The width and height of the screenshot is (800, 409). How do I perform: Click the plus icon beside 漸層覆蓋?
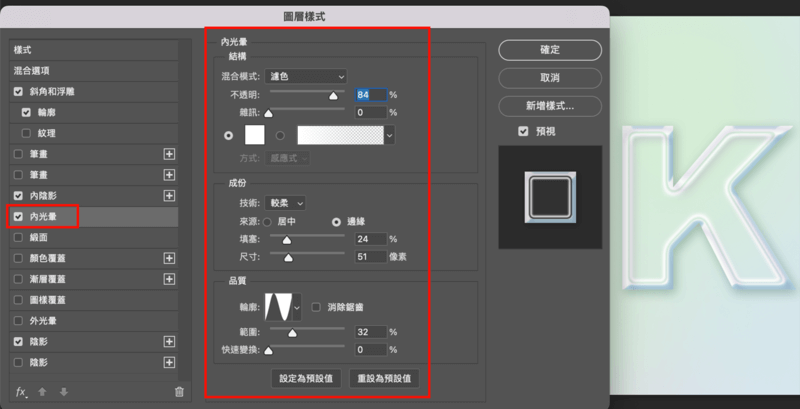[x=169, y=279]
